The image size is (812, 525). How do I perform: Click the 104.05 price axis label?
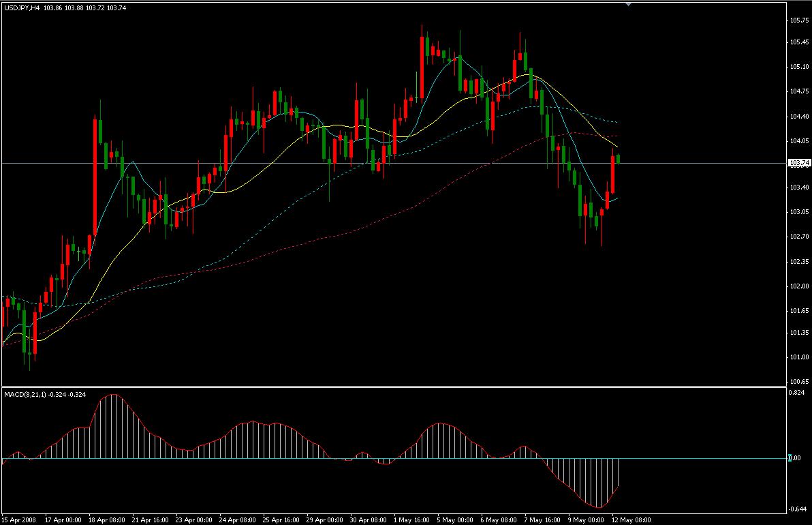coord(799,141)
